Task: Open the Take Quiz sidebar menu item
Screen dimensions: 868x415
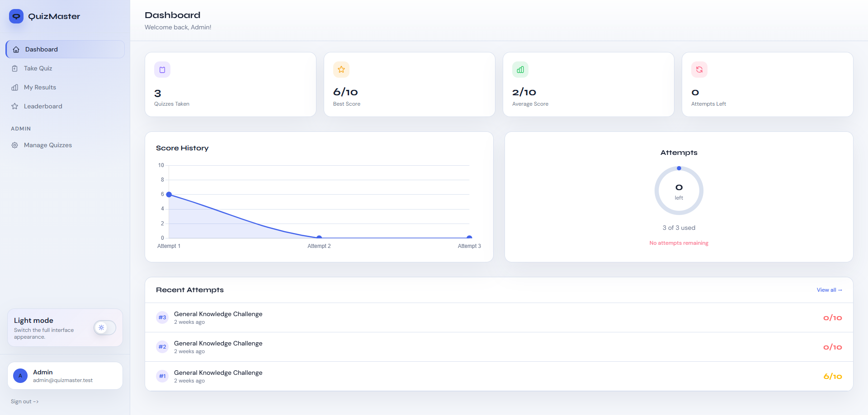Action: [38, 68]
